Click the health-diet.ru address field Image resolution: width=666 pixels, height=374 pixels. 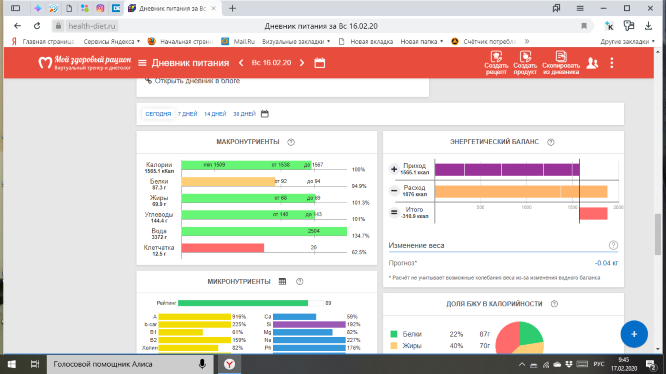click(x=91, y=26)
